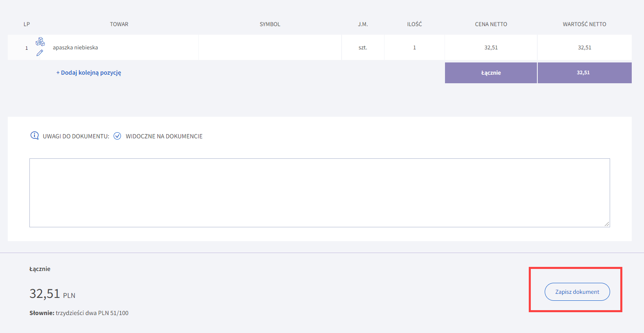Click the szt. unit cell

pos(363,48)
